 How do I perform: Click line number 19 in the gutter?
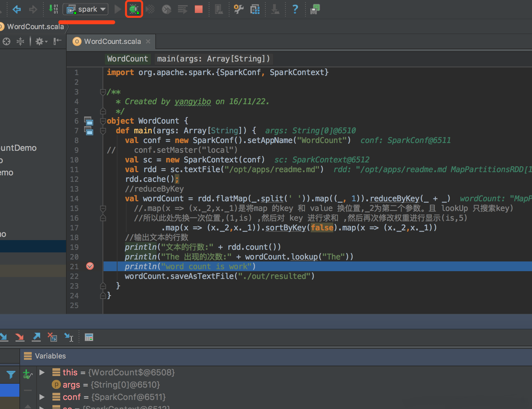(x=74, y=247)
